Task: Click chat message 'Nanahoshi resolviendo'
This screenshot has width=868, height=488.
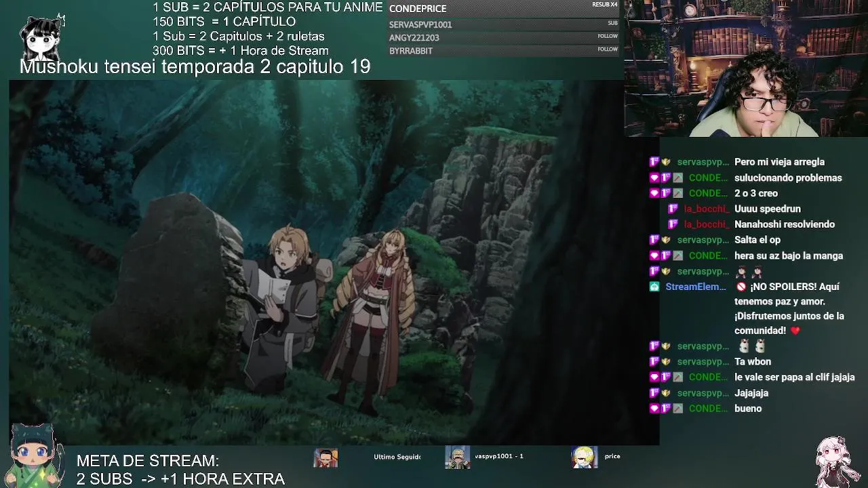Action: [785, 224]
